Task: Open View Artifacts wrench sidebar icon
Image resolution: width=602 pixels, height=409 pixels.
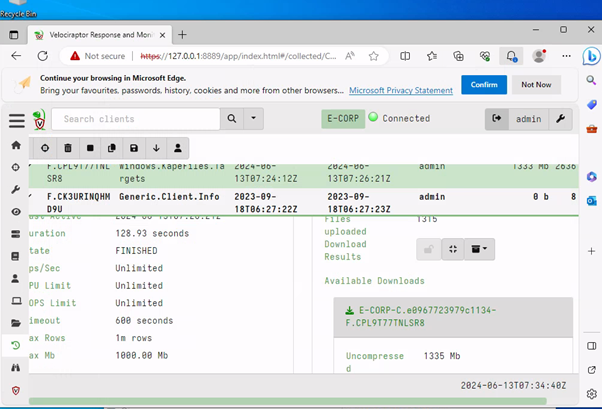Action: click(16, 189)
